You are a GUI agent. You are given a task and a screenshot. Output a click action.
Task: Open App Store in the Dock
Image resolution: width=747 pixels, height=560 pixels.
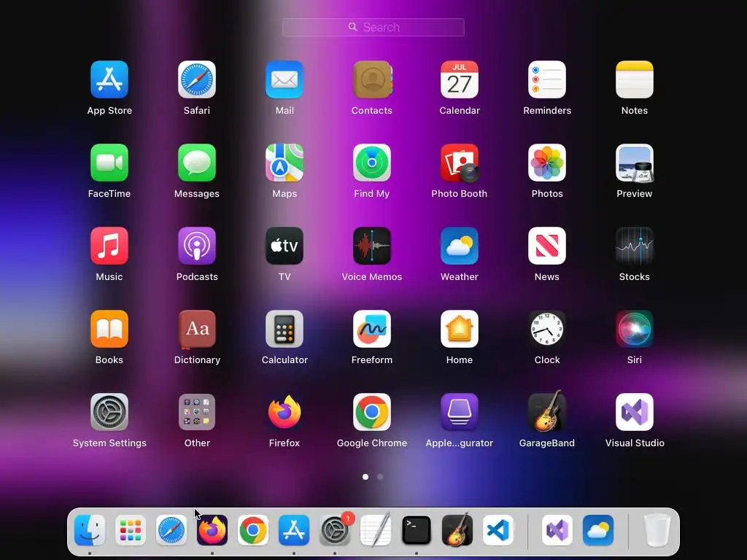(294, 530)
